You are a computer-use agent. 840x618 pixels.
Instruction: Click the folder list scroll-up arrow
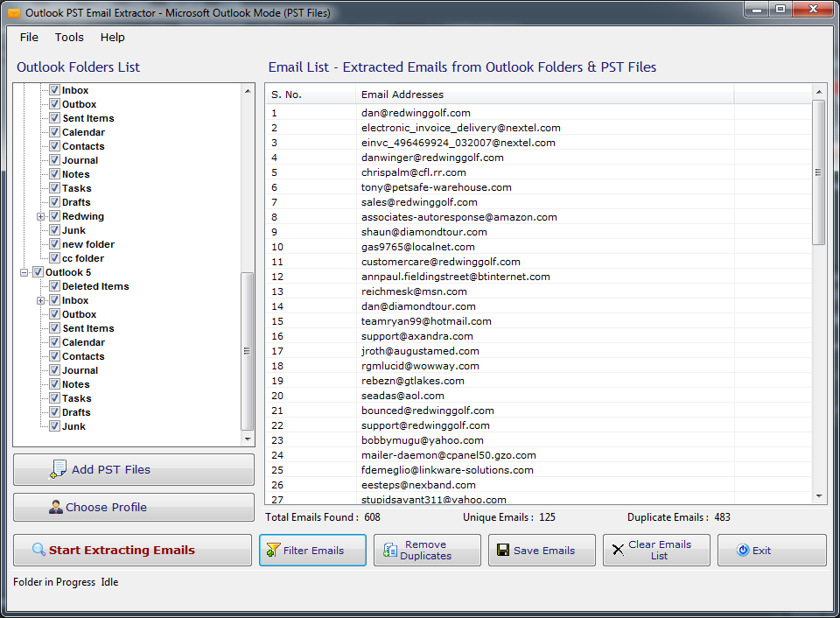coord(248,91)
